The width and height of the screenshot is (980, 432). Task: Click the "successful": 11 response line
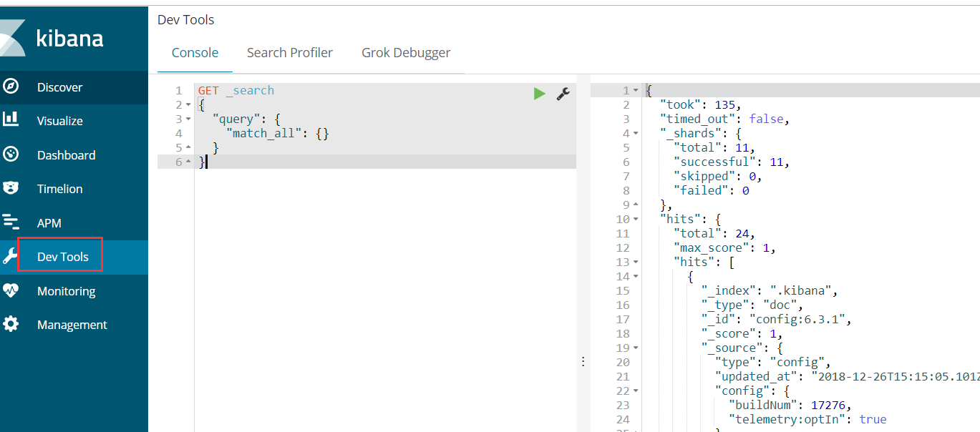[x=732, y=162]
